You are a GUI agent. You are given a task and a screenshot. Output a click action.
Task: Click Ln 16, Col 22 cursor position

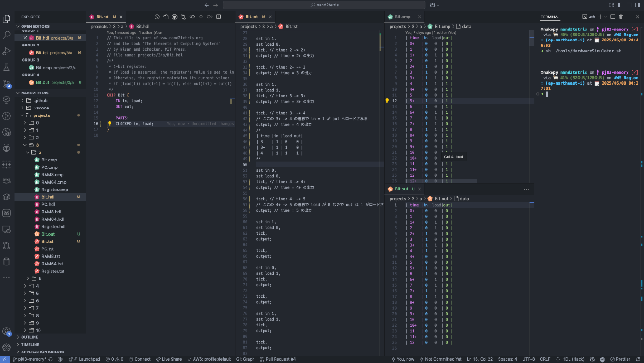(480, 359)
